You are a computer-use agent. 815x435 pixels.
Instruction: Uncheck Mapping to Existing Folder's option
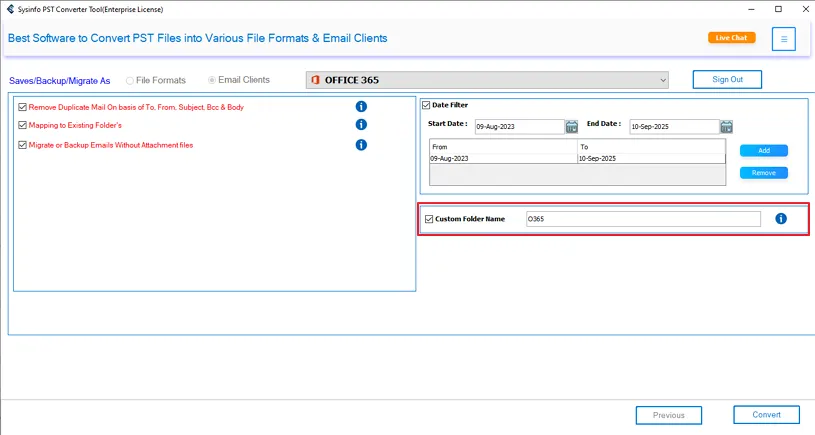[x=22, y=126]
